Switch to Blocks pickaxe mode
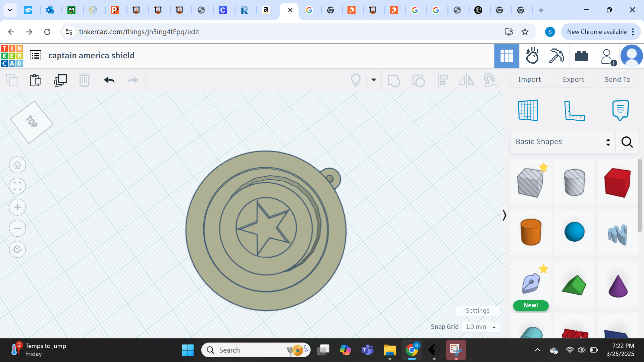This screenshot has height=362, width=644. click(x=556, y=56)
